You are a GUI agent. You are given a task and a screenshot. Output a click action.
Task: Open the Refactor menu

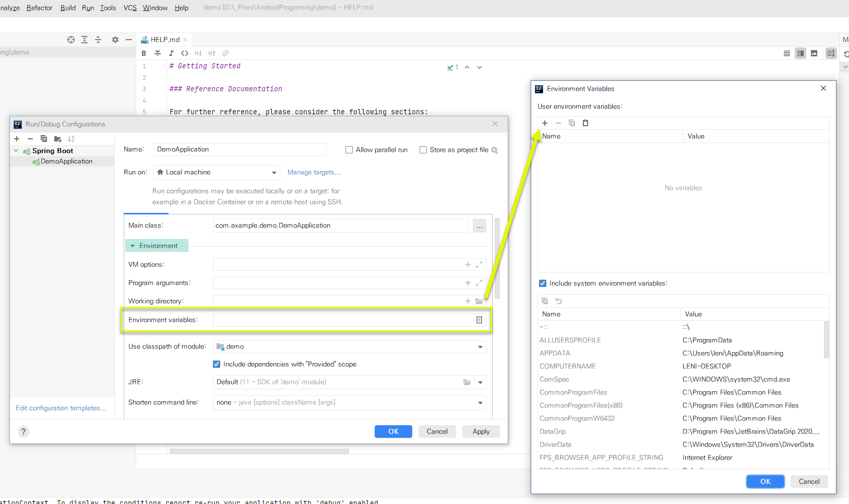[x=40, y=8]
